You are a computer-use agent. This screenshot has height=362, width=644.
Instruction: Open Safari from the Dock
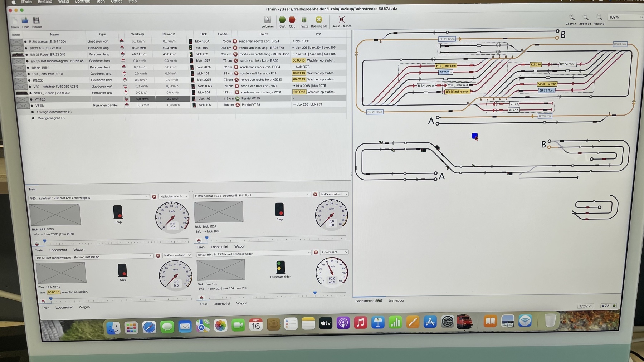149,327
